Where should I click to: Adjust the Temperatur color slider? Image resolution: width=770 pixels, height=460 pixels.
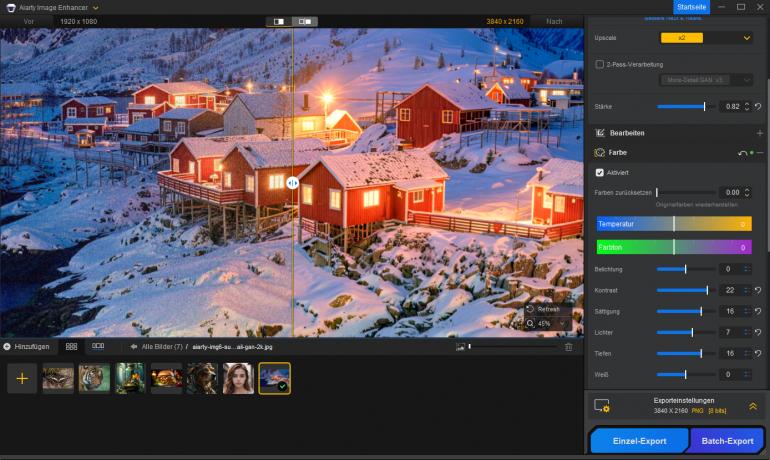click(674, 224)
